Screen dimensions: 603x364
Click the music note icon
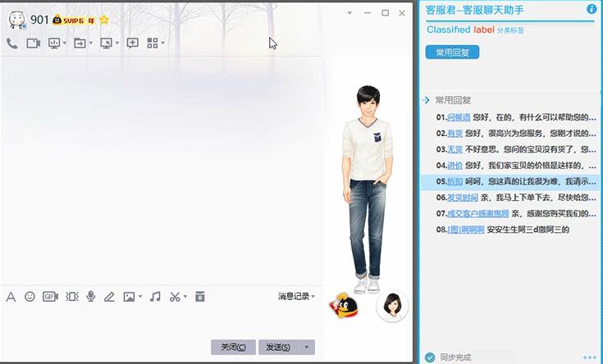[x=155, y=296]
